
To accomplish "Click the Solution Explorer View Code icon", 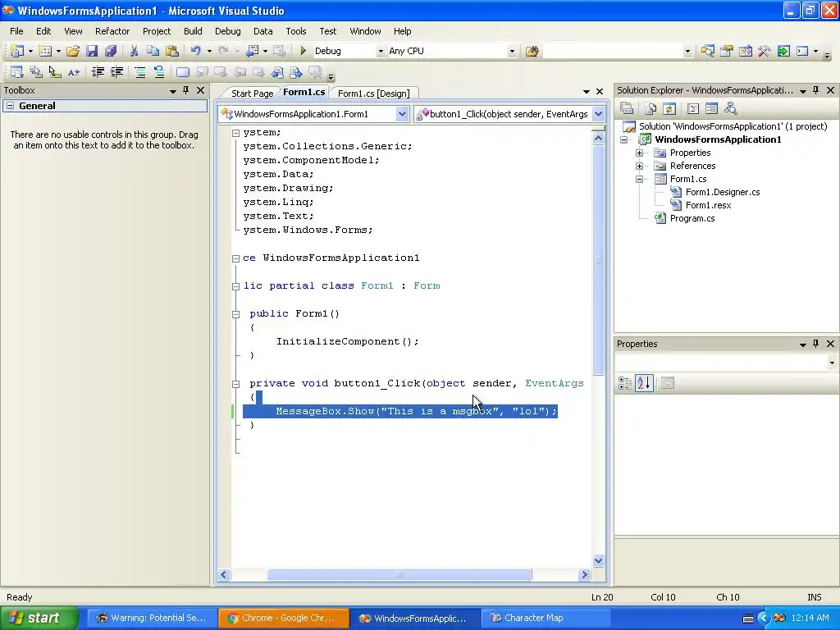I will [692, 109].
